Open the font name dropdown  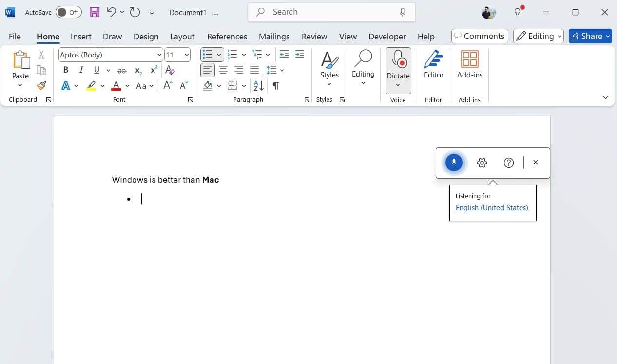[x=159, y=55]
